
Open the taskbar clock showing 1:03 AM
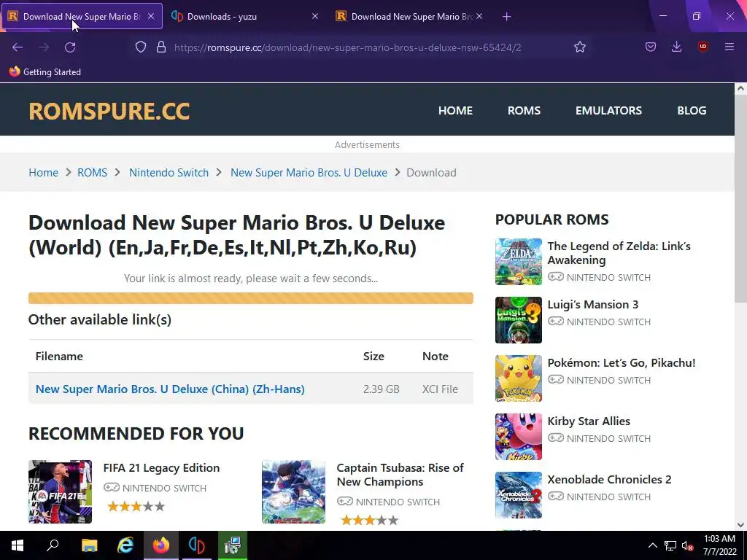click(719, 545)
